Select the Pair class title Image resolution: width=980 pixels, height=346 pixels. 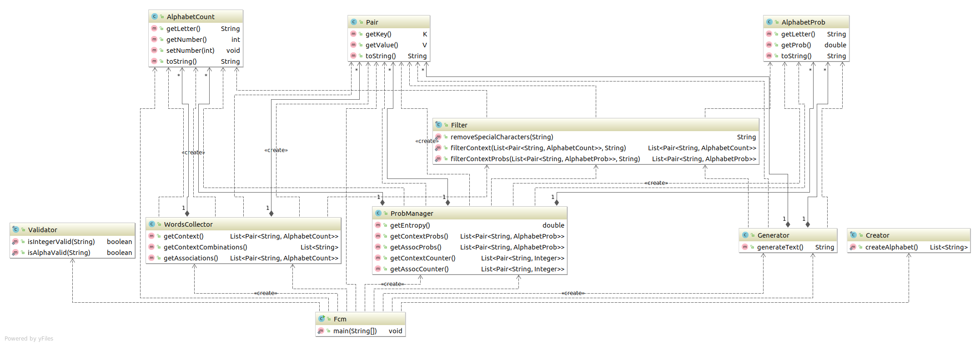pos(372,22)
